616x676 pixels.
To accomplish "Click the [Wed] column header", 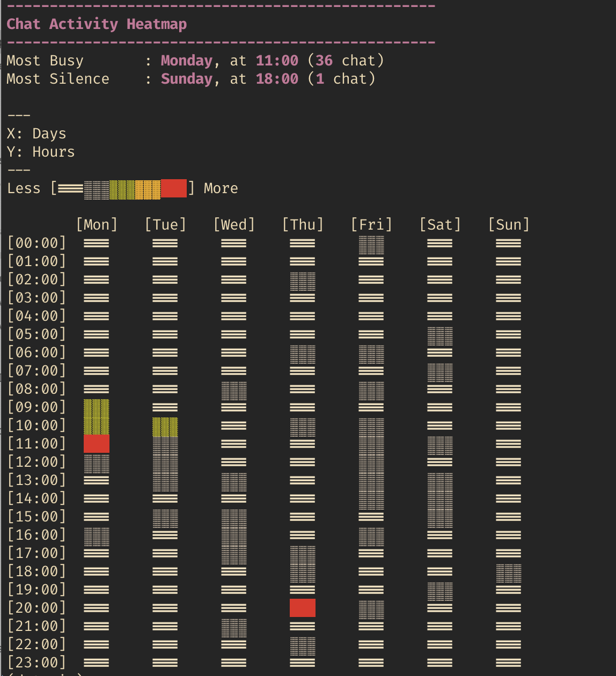I will (234, 224).
